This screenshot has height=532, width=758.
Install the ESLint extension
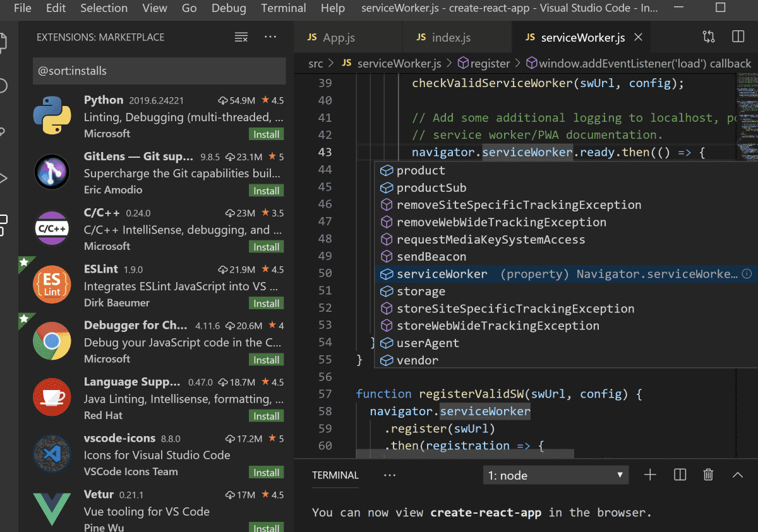pos(266,304)
